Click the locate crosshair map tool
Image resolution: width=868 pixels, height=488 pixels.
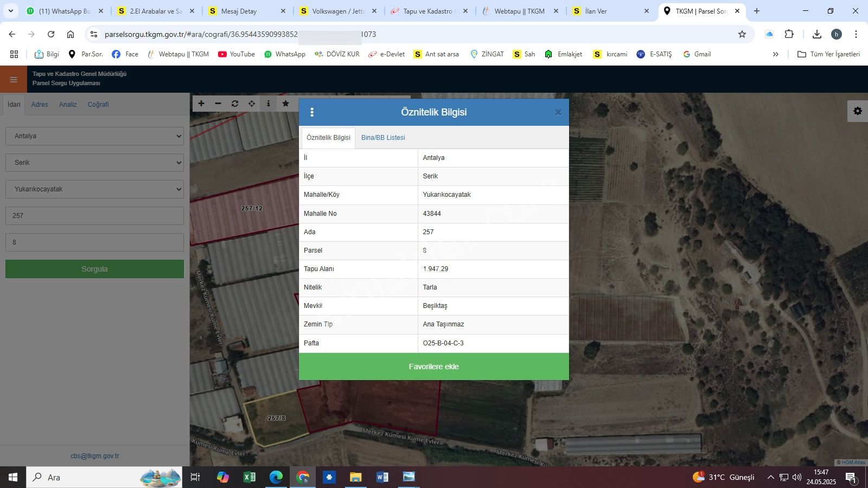252,104
